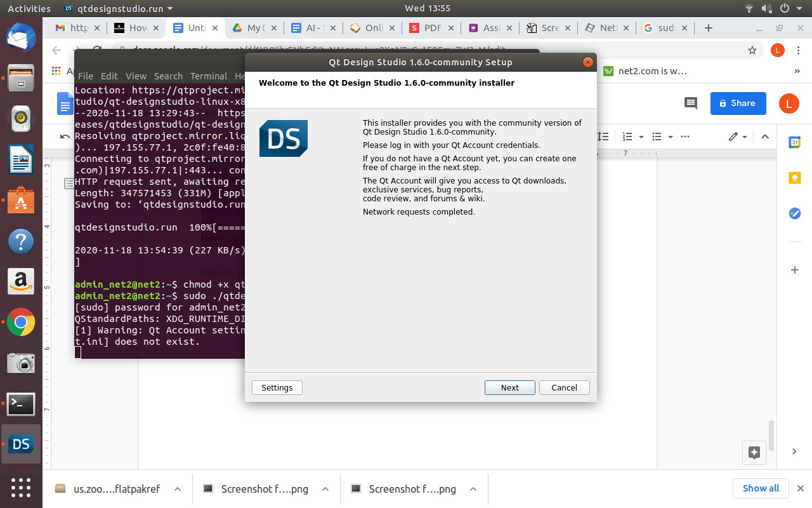The width and height of the screenshot is (812, 508).
Task: Open Settings in the Qt installer
Action: 277,387
